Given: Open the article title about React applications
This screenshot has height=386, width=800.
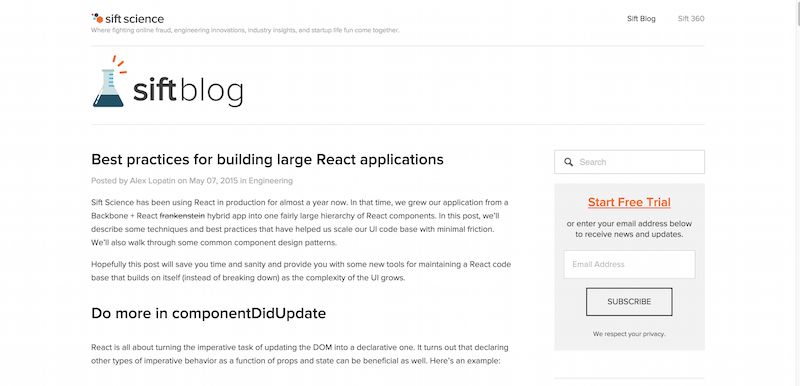Looking at the screenshot, I should point(267,160).
